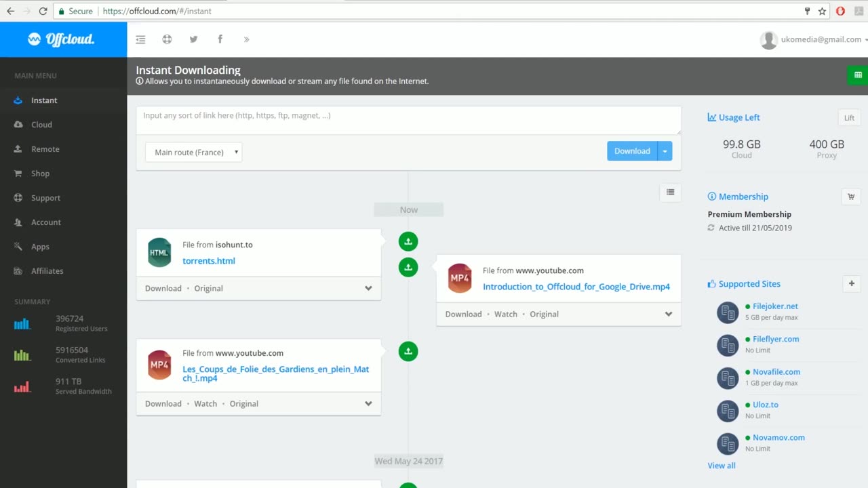
Task: Click Uloz.to site link
Action: click(x=766, y=405)
